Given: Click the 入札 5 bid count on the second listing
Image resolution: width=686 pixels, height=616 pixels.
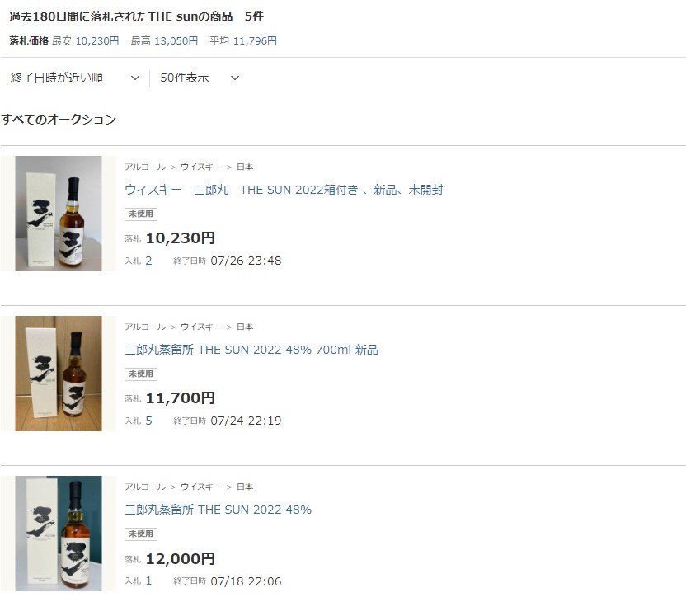Looking at the screenshot, I should coord(139,421).
